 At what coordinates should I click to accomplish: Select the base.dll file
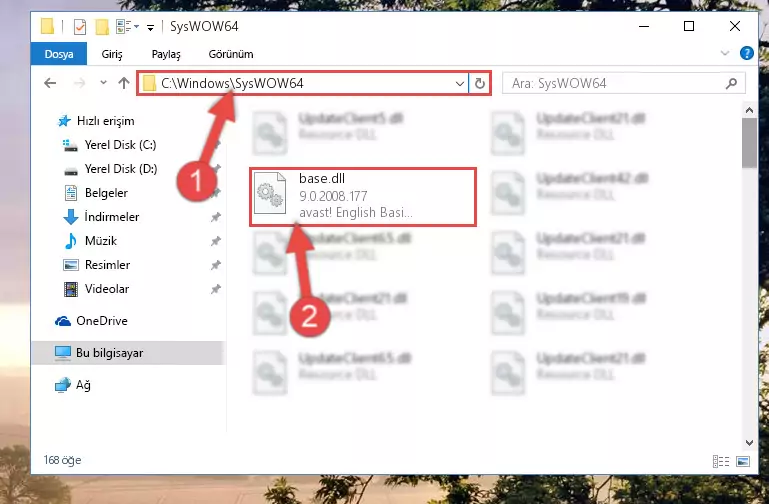[362, 196]
